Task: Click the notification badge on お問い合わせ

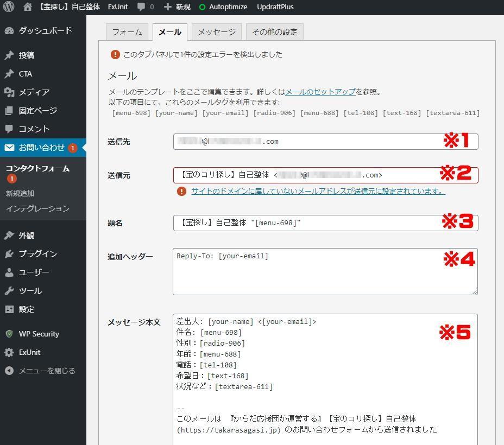Action: (73, 148)
